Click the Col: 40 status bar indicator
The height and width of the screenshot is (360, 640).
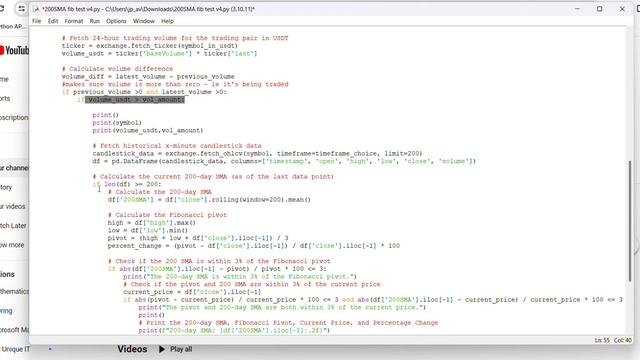point(622,340)
